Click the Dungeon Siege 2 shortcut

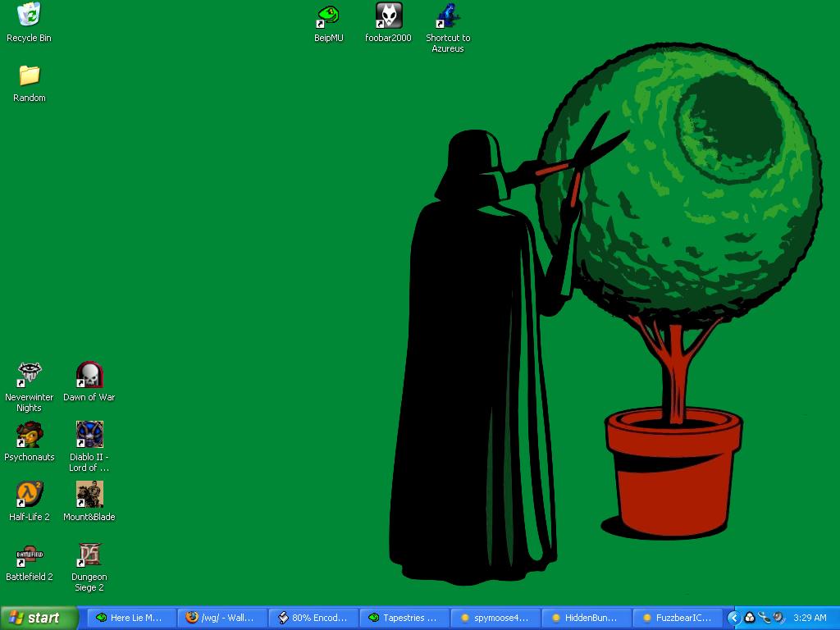click(x=89, y=567)
